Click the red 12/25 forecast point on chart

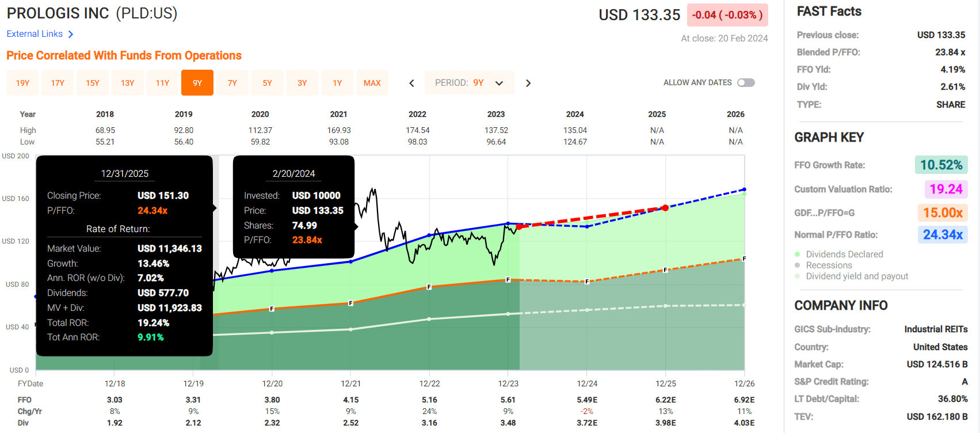tap(665, 208)
